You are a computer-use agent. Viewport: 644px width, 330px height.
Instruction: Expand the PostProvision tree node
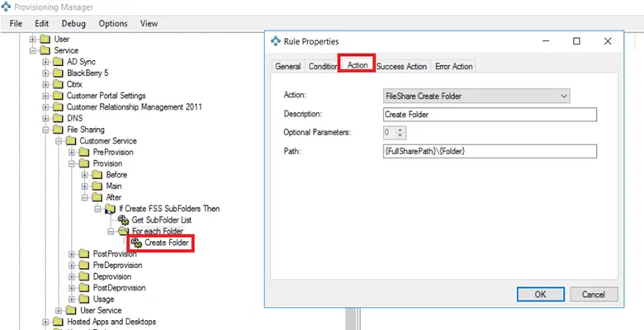coord(73,254)
